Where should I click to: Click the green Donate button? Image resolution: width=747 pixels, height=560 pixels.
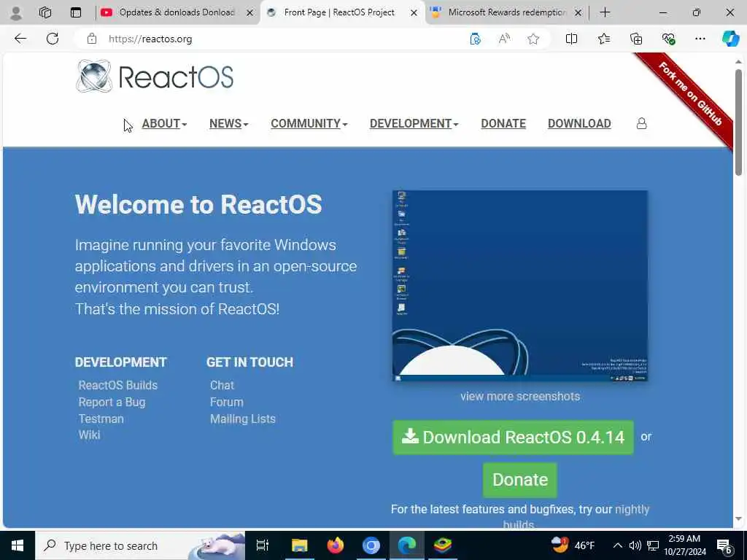[x=519, y=480]
